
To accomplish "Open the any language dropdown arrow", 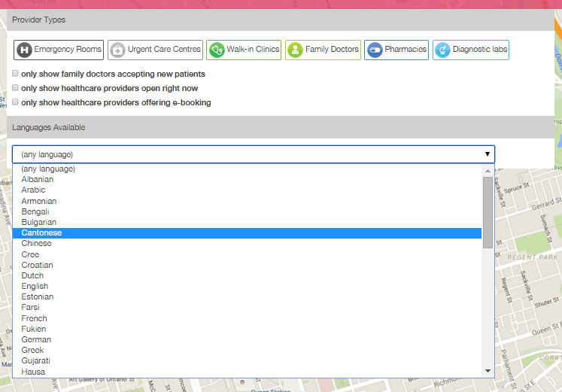I will pos(487,154).
